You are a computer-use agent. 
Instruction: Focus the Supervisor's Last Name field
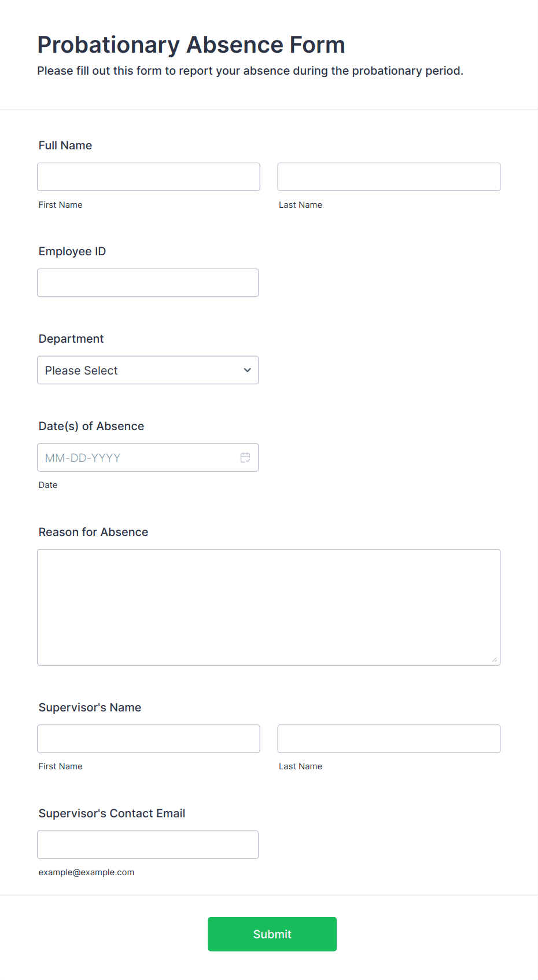point(389,739)
